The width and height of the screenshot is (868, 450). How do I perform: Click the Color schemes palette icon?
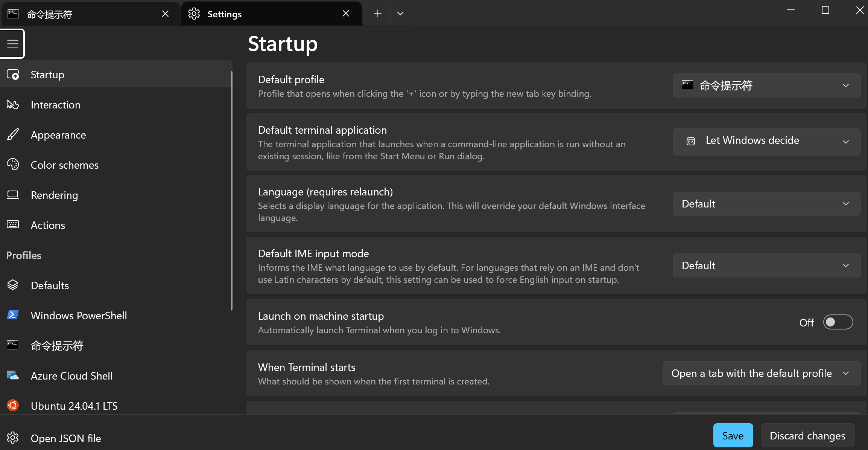click(13, 165)
